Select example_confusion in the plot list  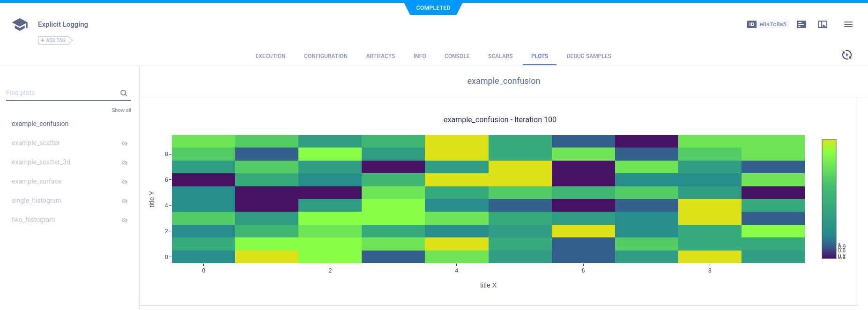(x=40, y=124)
